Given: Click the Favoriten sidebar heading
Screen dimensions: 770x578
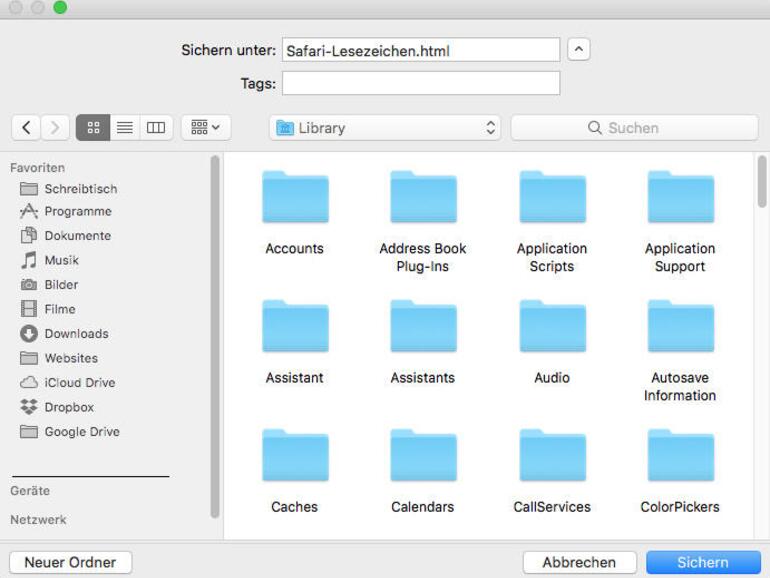Looking at the screenshot, I should point(37,168).
